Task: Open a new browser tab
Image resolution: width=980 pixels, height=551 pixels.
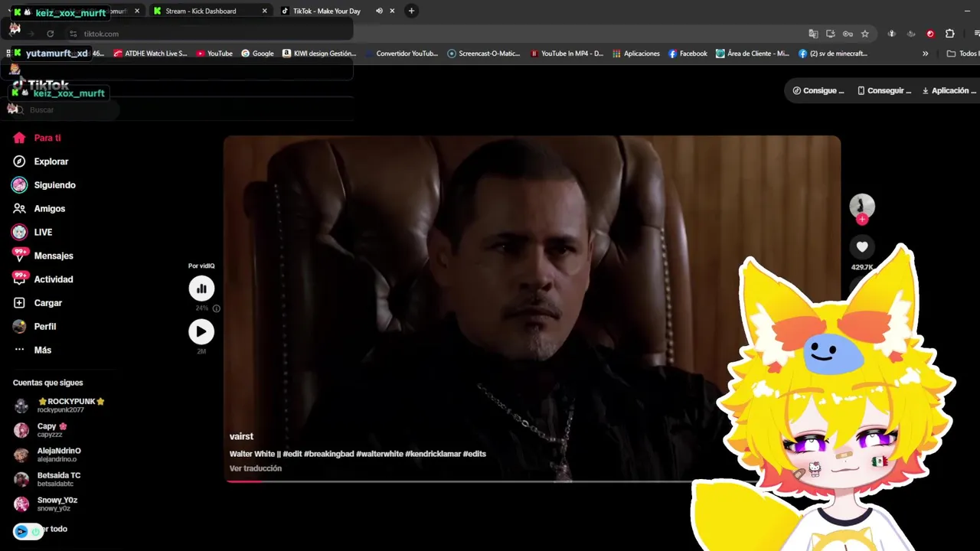Action: coord(411,11)
